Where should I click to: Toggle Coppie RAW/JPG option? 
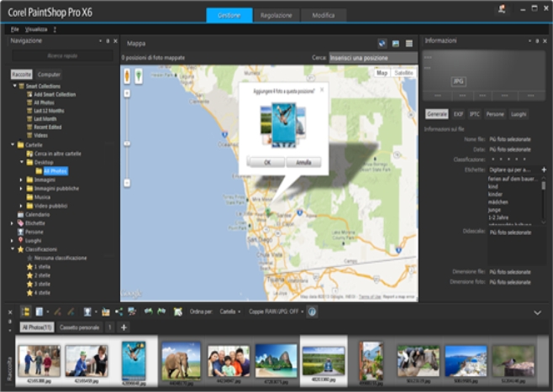coord(275,311)
